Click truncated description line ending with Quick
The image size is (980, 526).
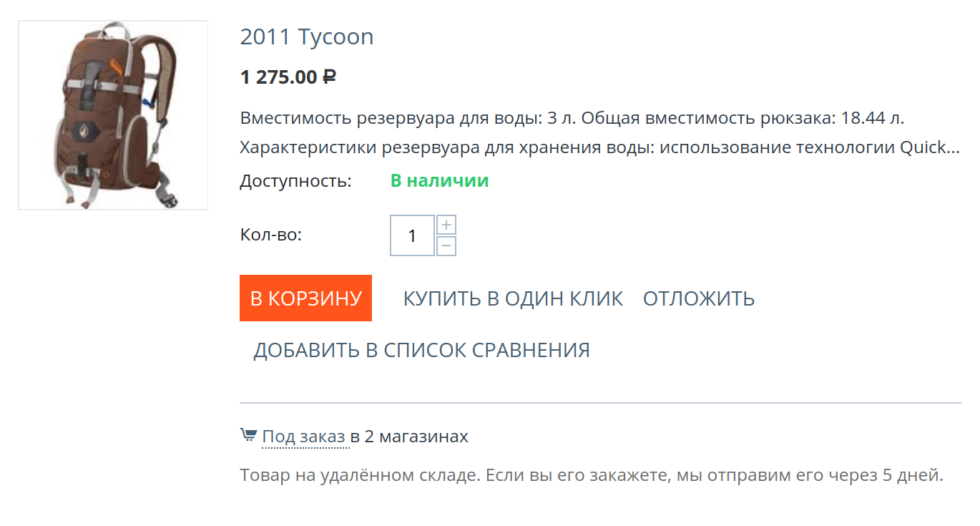(599, 148)
